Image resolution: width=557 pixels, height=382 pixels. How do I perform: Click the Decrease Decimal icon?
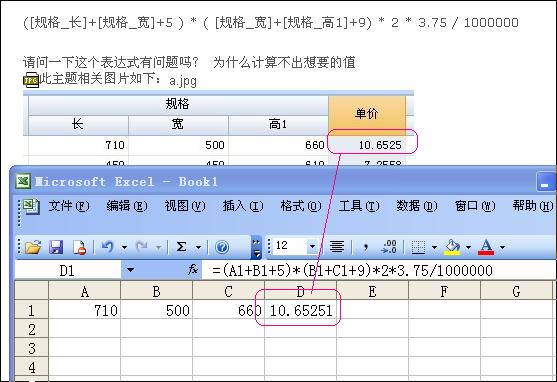389,247
